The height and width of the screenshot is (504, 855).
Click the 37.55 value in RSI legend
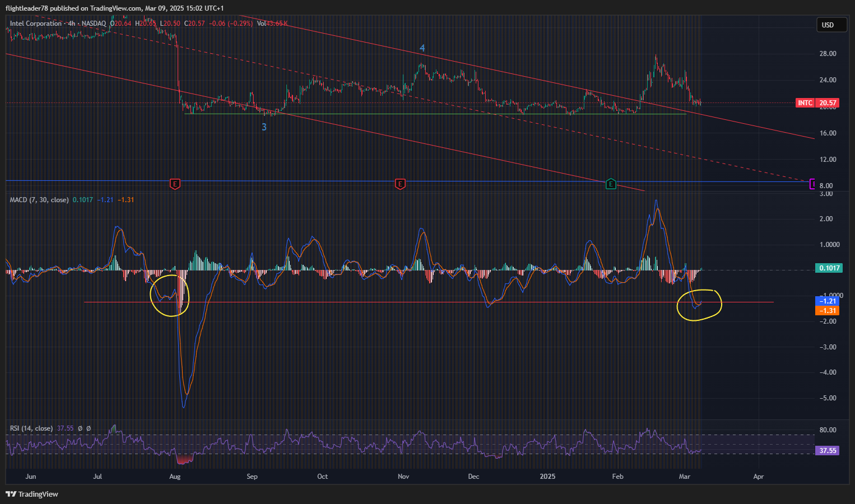coord(65,428)
